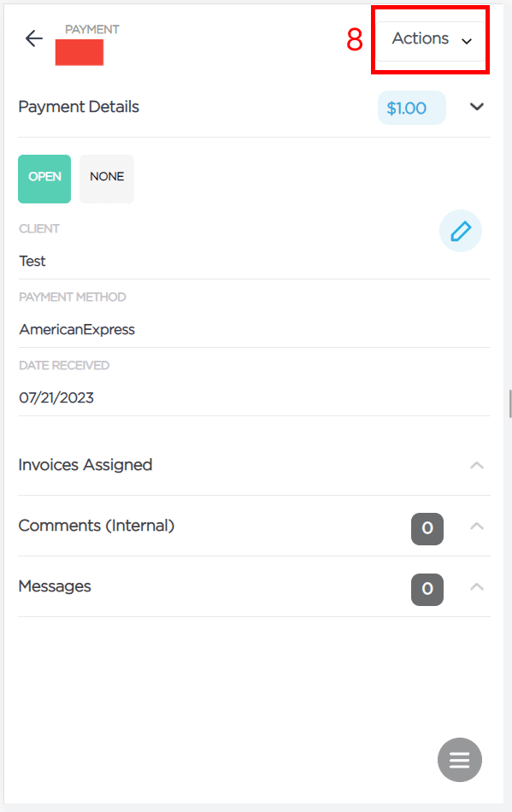Click the Messages count badge showing 0
The width and height of the screenshot is (512, 812).
click(427, 589)
